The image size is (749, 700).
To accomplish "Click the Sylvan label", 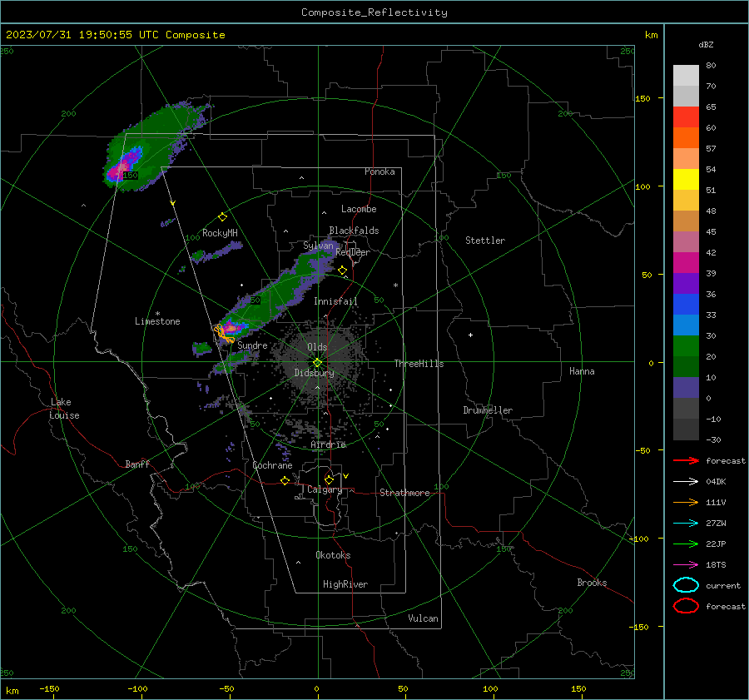I will coord(318,246).
